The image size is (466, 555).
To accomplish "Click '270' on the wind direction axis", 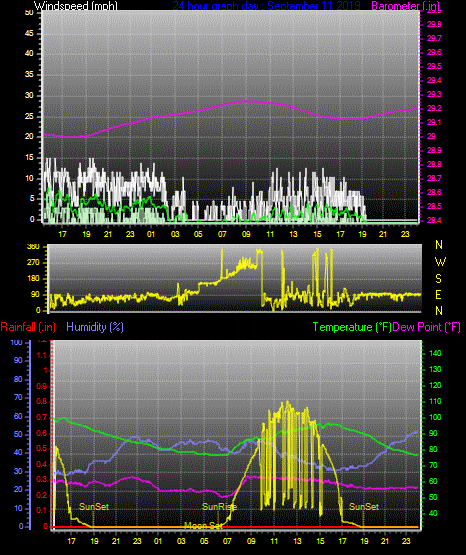I will click(33, 263).
